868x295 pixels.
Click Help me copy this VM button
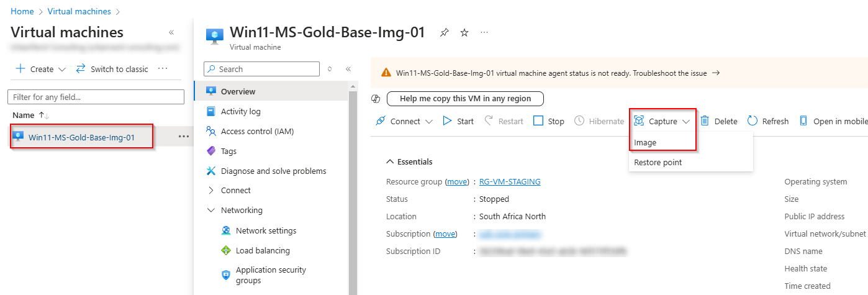(465, 98)
